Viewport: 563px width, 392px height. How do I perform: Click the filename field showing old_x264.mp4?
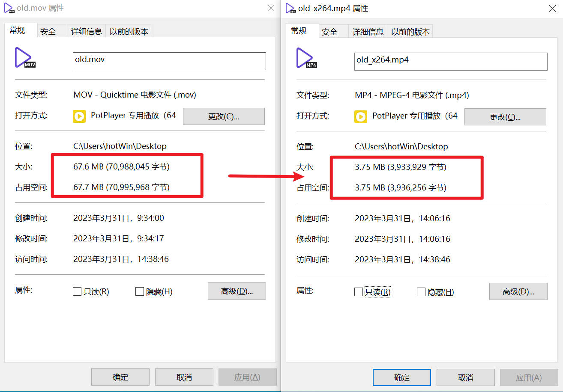coord(450,62)
